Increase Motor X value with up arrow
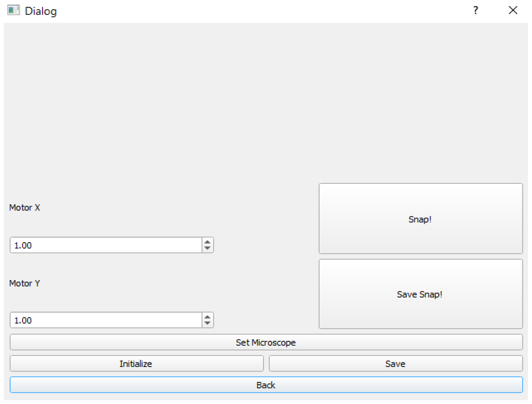Screen dimensions: 532x404 point(207,242)
